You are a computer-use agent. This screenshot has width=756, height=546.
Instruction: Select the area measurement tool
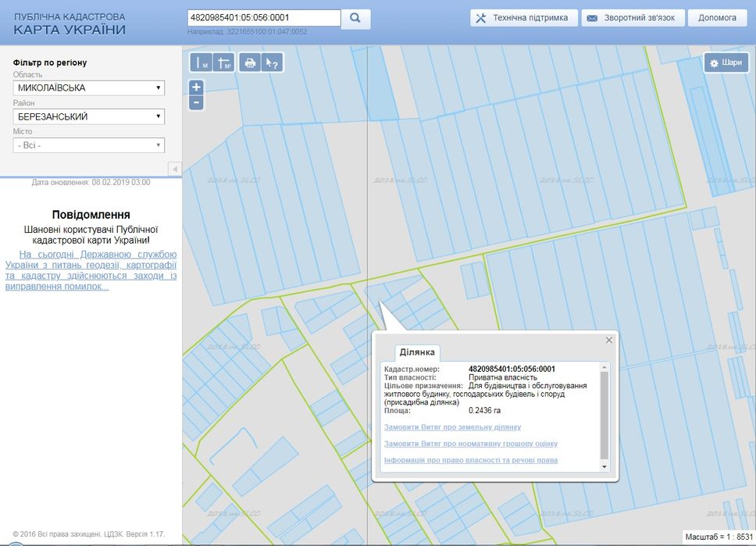tap(223, 63)
